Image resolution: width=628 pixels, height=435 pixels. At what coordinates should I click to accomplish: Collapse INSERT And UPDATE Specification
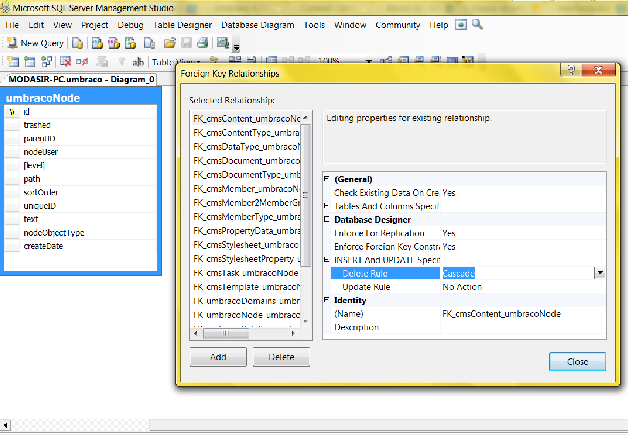tap(327, 260)
